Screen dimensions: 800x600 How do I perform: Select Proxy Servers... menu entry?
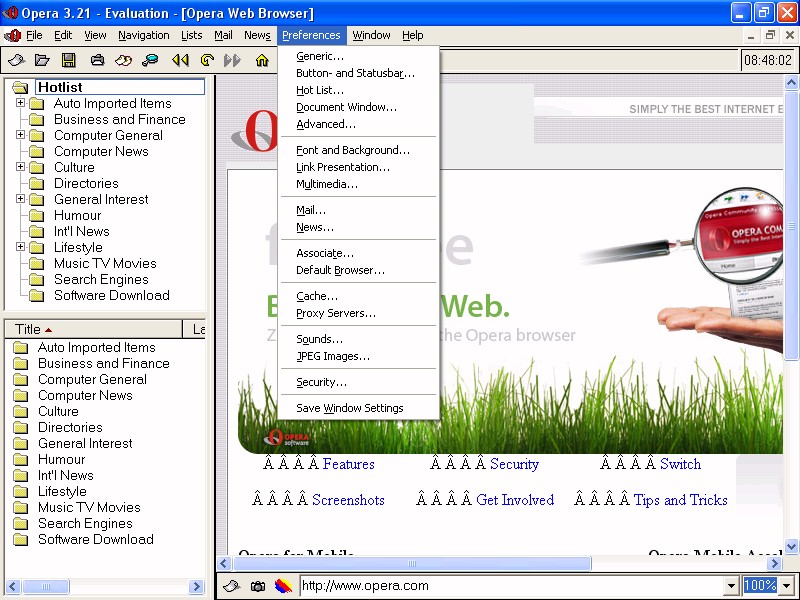pyautogui.click(x=359, y=313)
